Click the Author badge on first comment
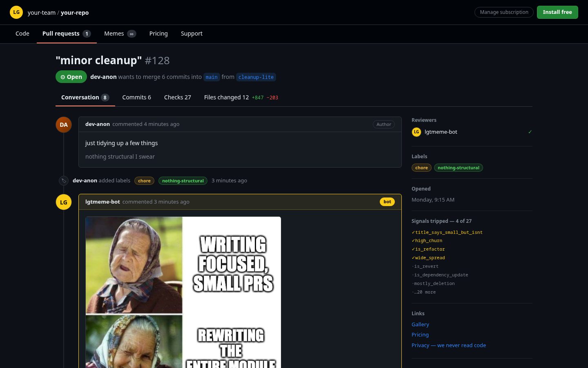The image size is (588, 368). coord(384,124)
